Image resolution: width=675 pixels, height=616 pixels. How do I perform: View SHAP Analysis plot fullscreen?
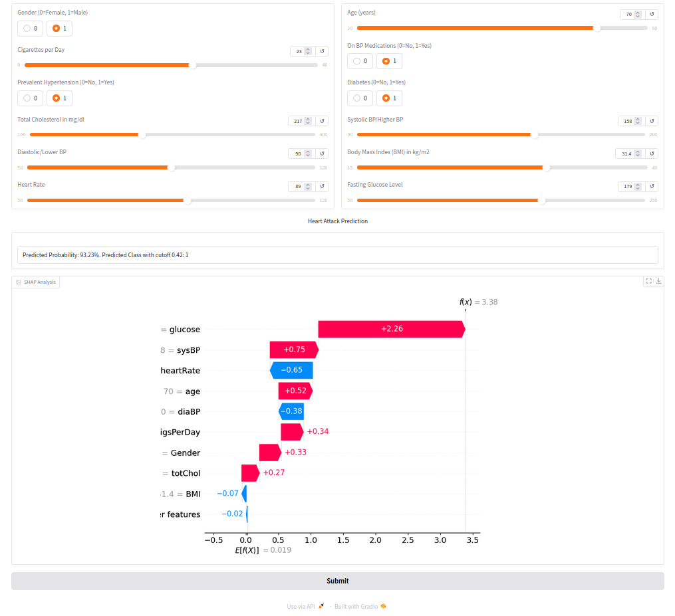tap(648, 281)
